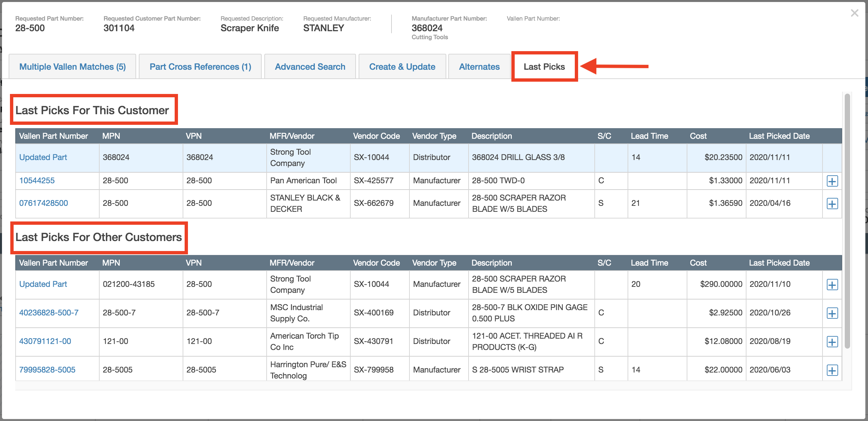Click the plus icon on the Strong Tool Company scraper blade row
This screenshot has height=421, width=868.
tap(832, 285)
